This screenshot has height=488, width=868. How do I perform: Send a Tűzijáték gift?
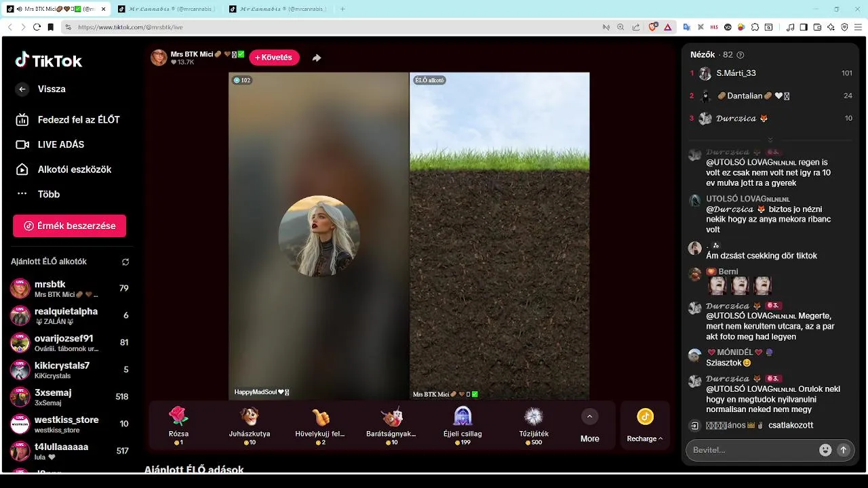[534, 426]
